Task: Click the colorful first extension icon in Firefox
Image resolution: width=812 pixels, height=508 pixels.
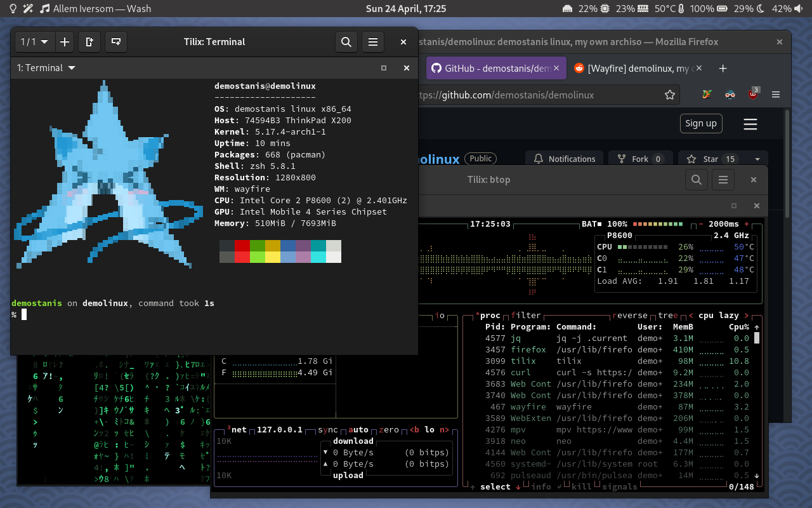Action: click(x=708, y=95)
